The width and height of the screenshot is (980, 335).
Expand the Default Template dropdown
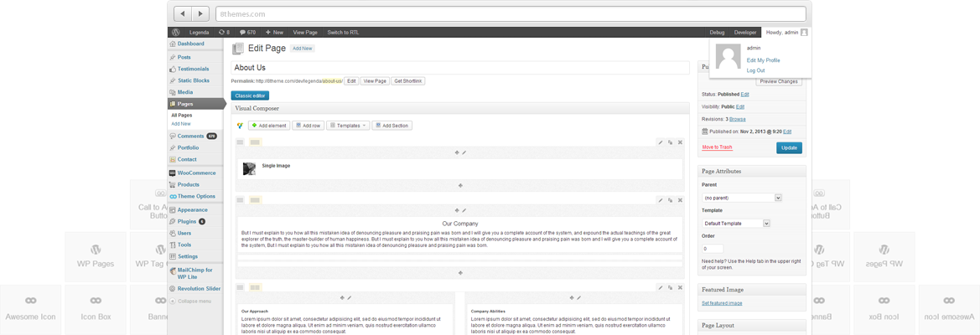pos(735,224)
